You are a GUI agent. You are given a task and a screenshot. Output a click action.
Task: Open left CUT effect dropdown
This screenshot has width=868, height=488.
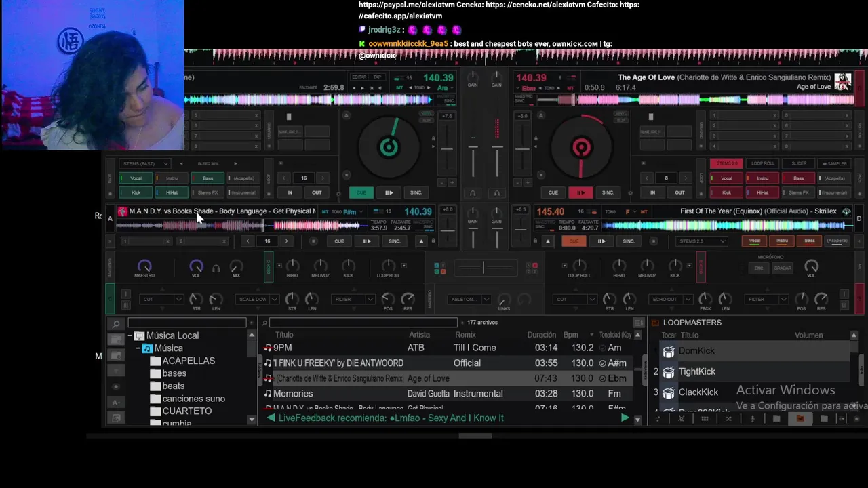(161, 299)
